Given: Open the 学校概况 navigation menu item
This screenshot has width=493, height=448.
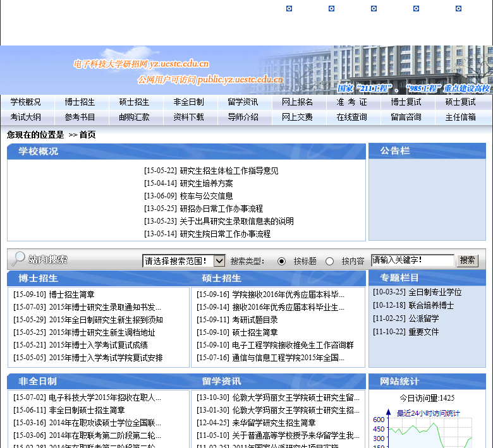Looking at the screenshot, I should pos(26,102).
